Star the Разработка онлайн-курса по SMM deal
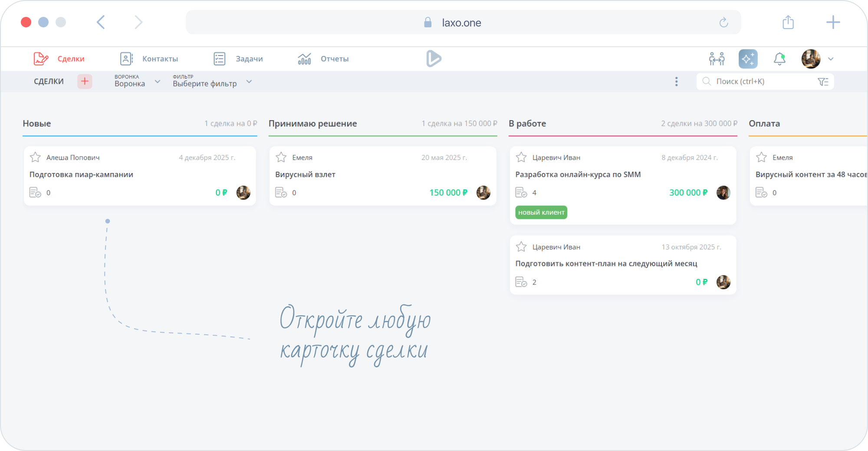Viewport: 868px width, 451px height. [521, 157]
